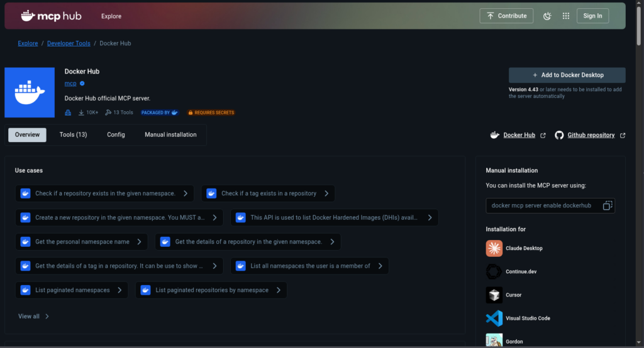
Task: Toggle the dark/light theme icon
Action: click(x=547, y=16)
